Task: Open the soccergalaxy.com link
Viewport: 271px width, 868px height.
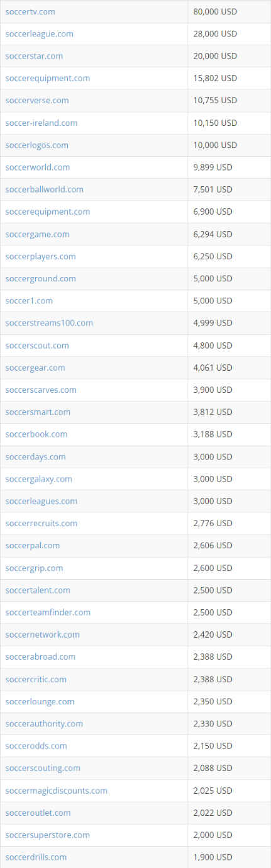Action: (38, 479)
